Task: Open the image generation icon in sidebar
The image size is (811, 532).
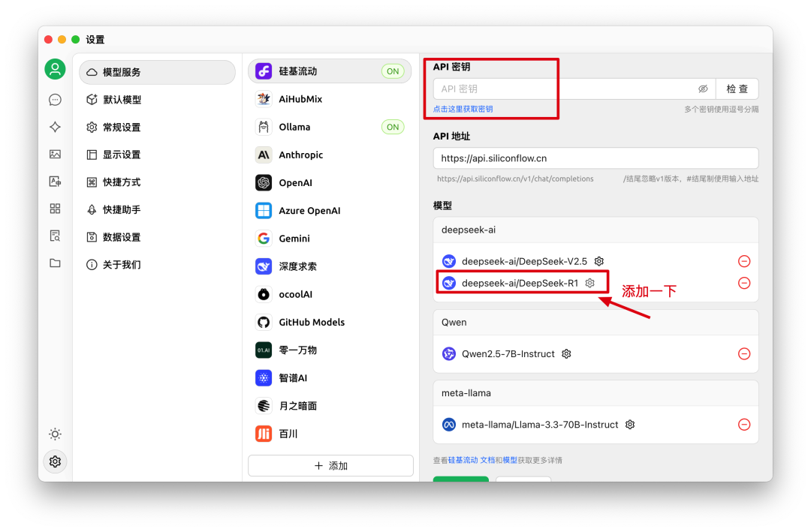Action: 55,154
